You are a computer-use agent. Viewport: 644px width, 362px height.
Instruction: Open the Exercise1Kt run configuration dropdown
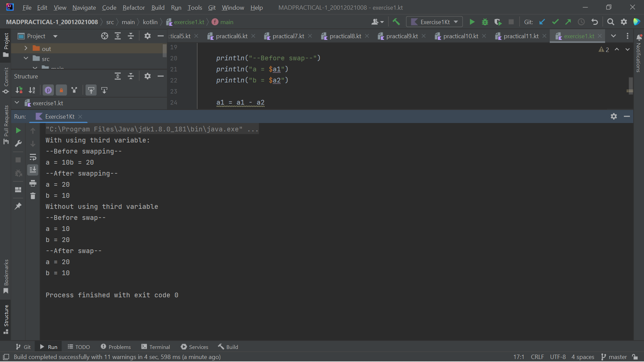pos(434,22)
